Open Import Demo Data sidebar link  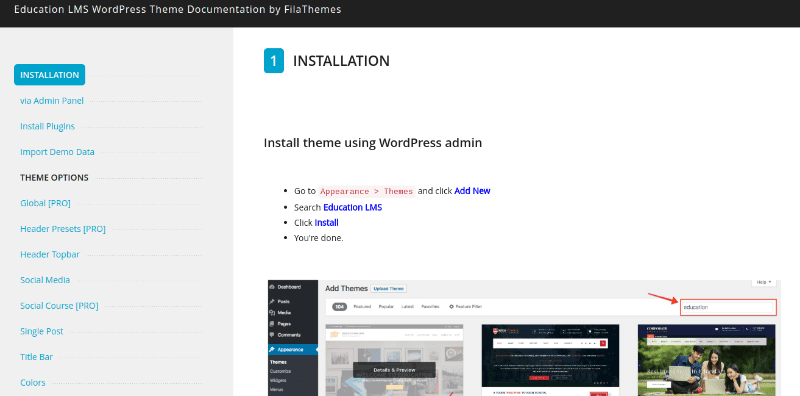(x=57, y=152)
